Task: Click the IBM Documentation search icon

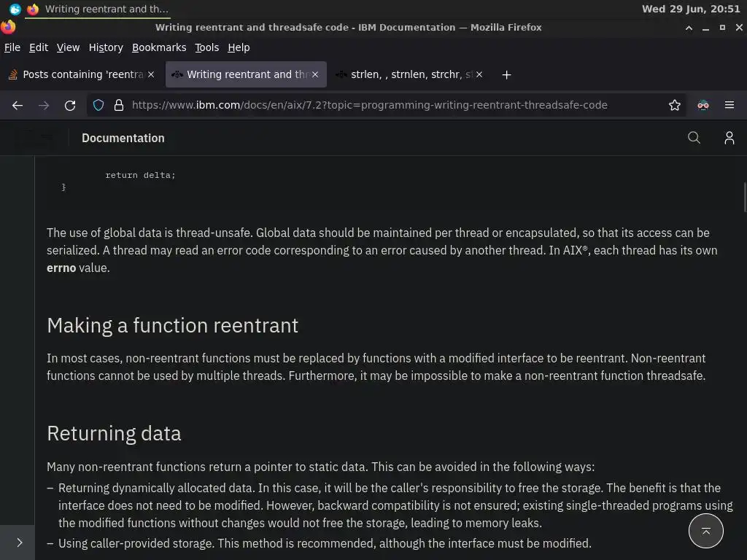Action: (694, 138)
